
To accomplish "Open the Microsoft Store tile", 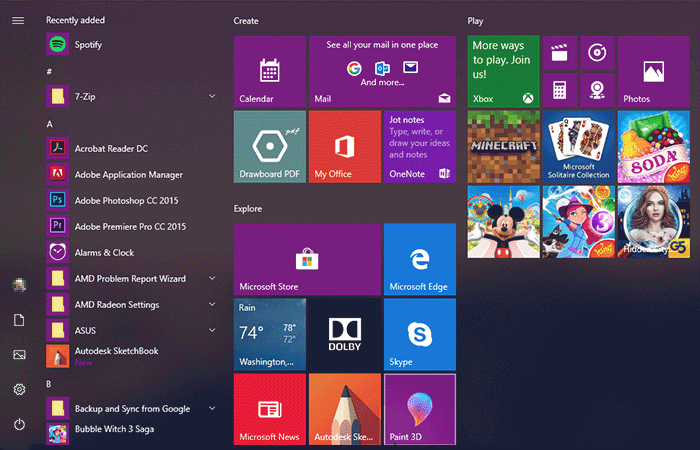I will tap(307, 259).
